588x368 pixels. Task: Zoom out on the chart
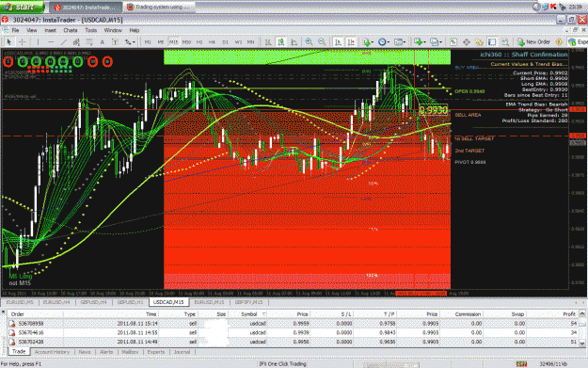point(322,42)
